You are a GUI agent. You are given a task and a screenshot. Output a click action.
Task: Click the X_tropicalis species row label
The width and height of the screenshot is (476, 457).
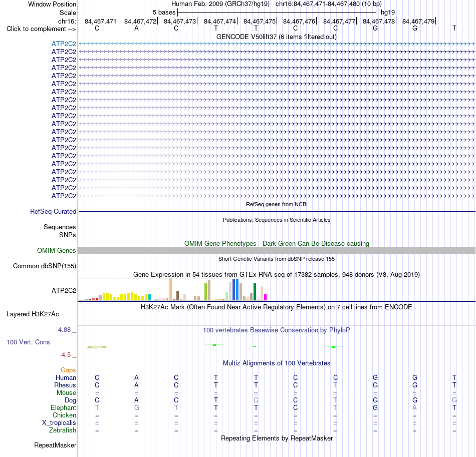click(59, 423)
